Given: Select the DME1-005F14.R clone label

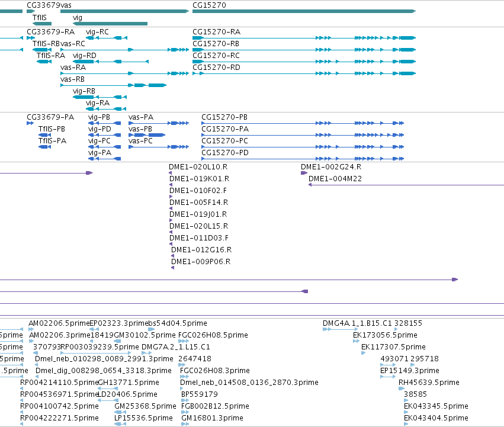Looking at the screenshot, I should 198,203.
